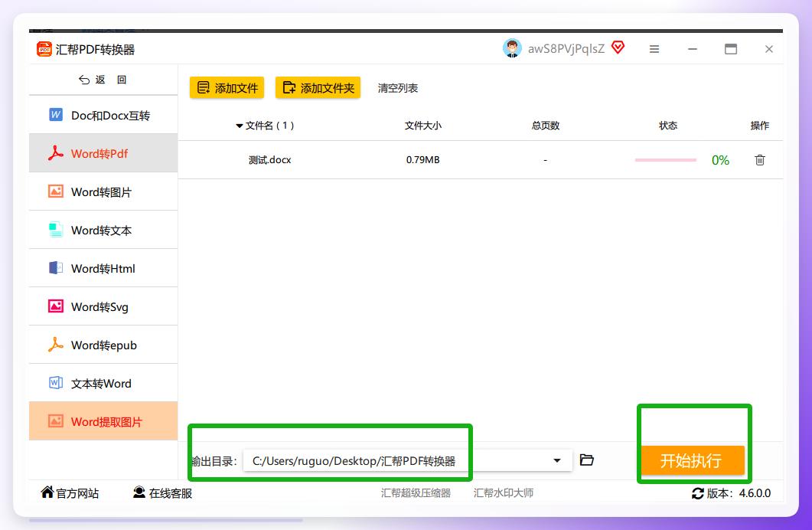Click the 0% status percentage

pos(720,160)
